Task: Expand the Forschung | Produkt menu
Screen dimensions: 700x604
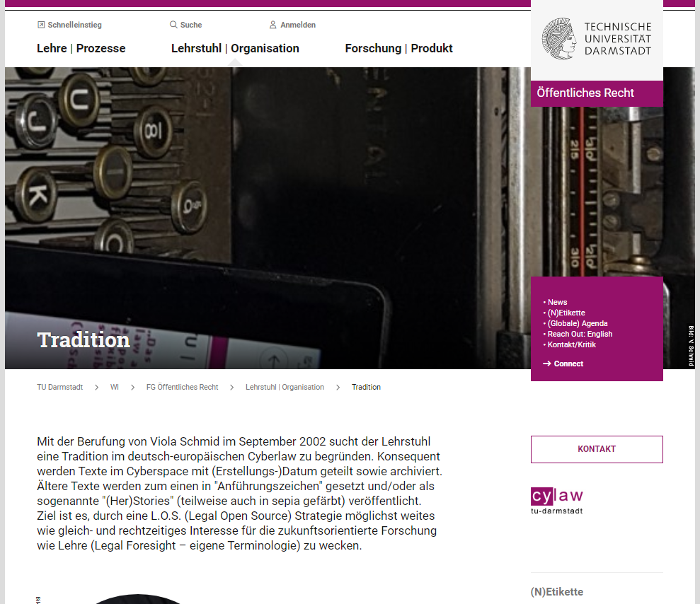Action: coord(398,48)
